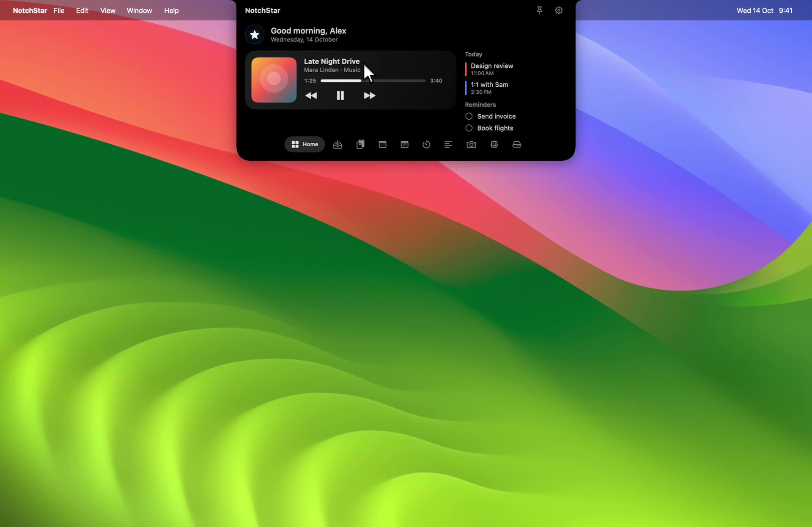Viewport: 812px width, 527px height.
Task: Pin the NotchStar panel open
Action: (x=539, y=10)
